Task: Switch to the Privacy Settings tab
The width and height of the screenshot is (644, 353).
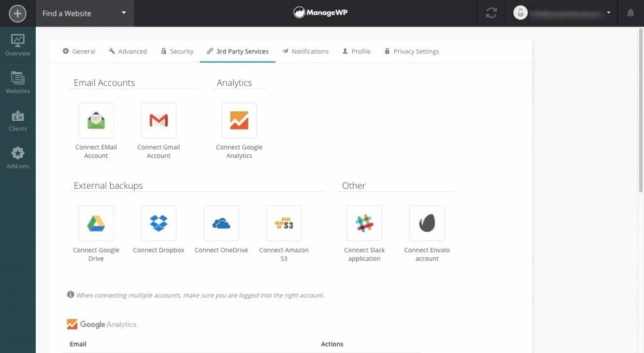Action: point(412,52)
